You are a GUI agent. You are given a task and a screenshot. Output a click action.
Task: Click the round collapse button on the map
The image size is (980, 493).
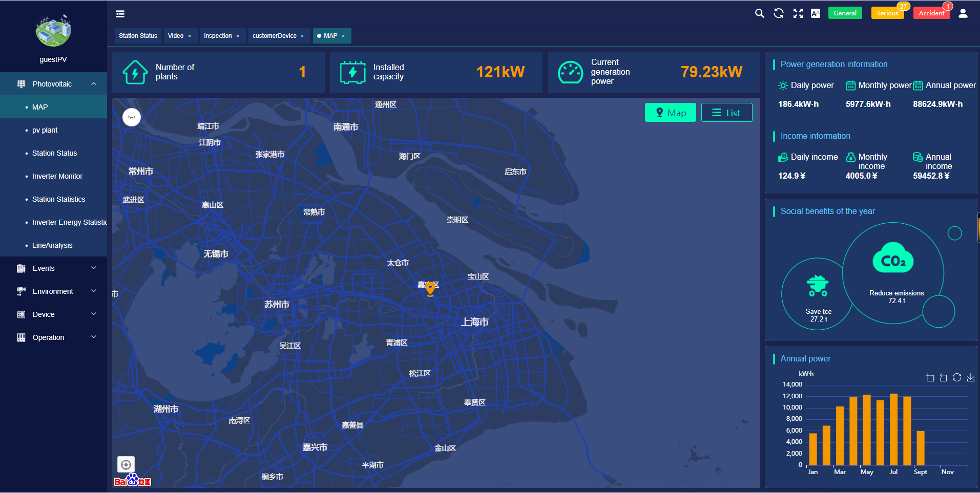point(132,117)
